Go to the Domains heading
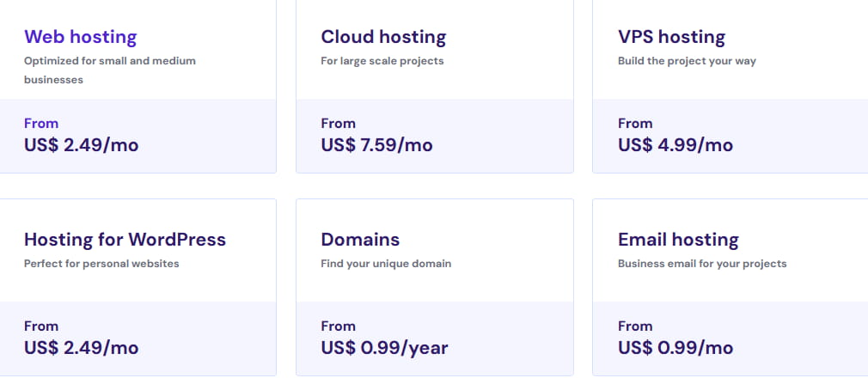The height and width of the screenshot is (378, 868). pos(360,240)
